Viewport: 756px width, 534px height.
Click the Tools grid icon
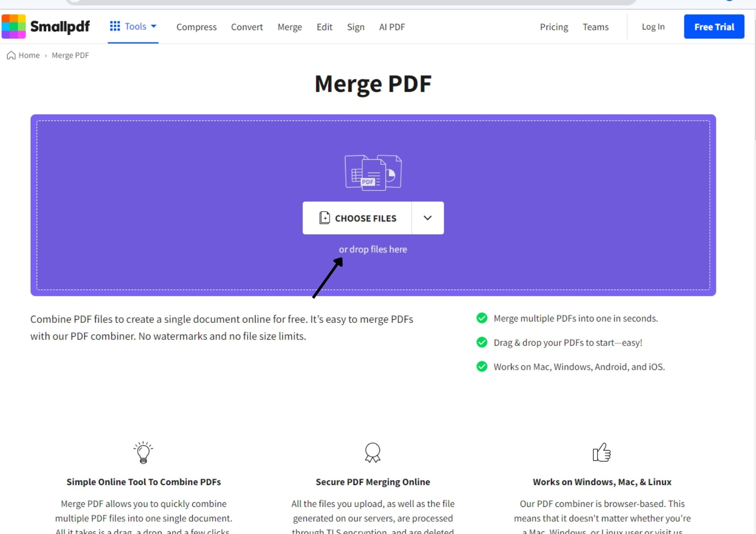click(115, 26)
